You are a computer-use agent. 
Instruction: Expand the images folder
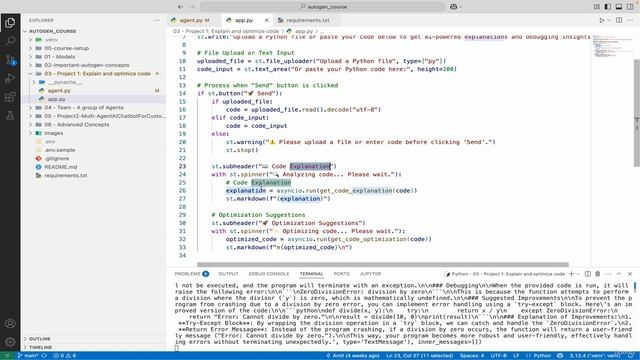30,133
